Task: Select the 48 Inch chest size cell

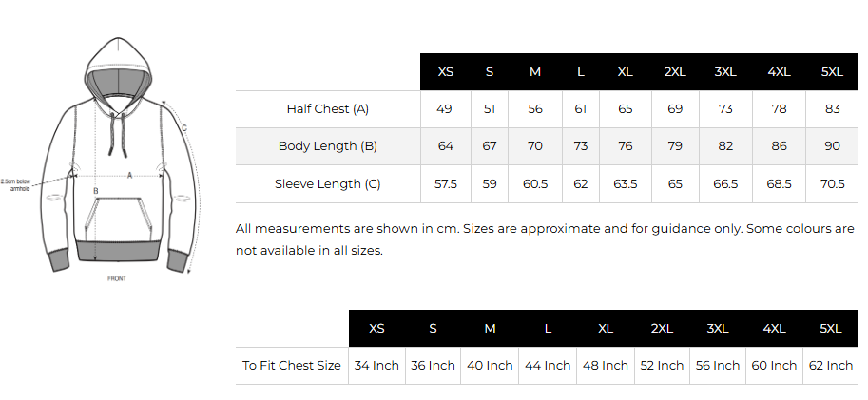Action: [x=606, y=365]
